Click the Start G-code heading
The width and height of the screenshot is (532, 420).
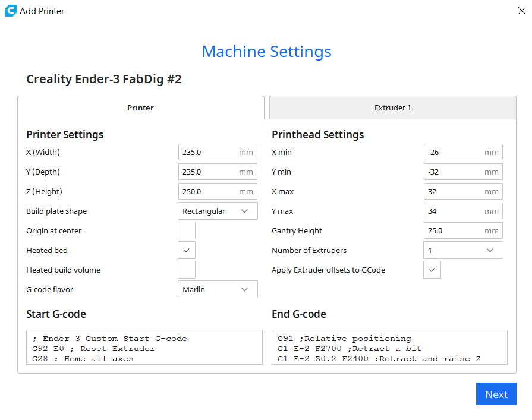[x=56, y=314]
